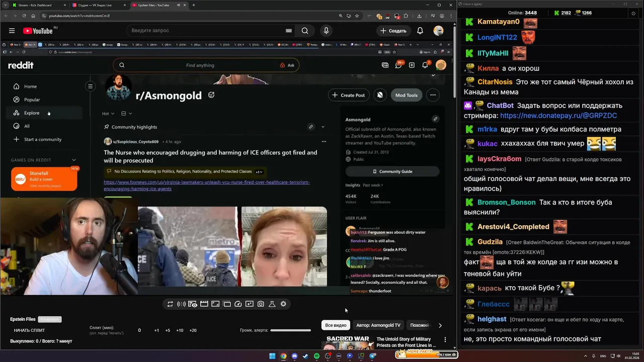Image resolution: width=644 pixels, height=362 pixels.
Task: Open the donatepay link in chat
Action: [558, 116]
